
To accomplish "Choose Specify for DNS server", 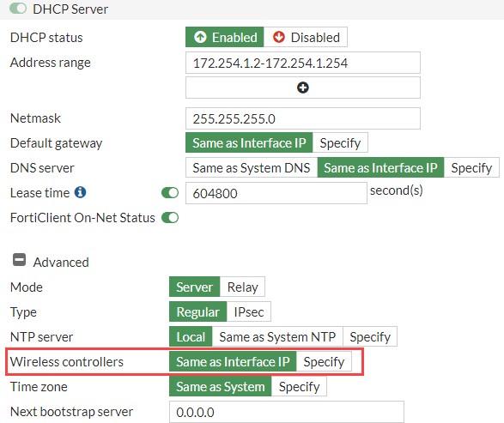I will 471,167.
